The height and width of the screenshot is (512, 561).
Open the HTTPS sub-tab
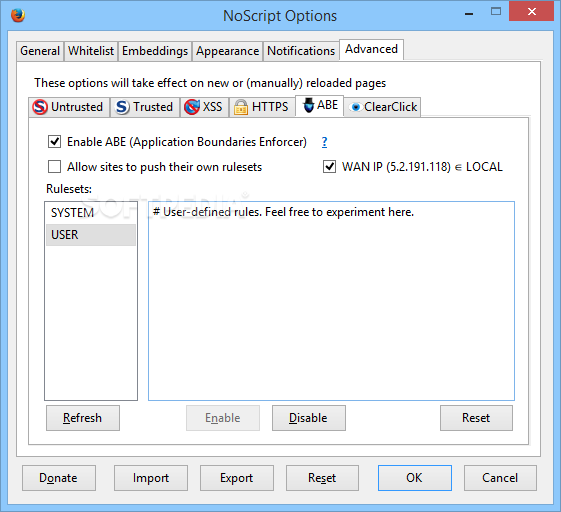coord(262,107)
